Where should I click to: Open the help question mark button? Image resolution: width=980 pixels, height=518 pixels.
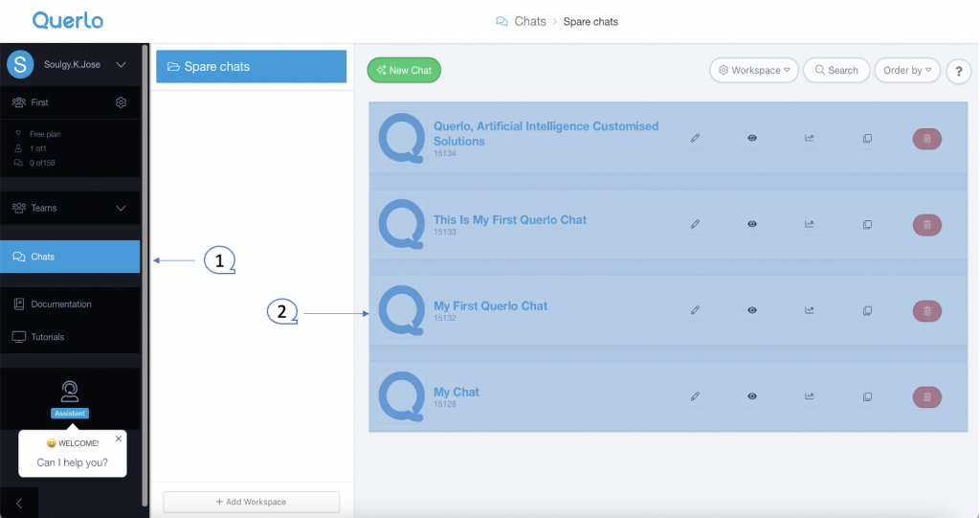958,71
